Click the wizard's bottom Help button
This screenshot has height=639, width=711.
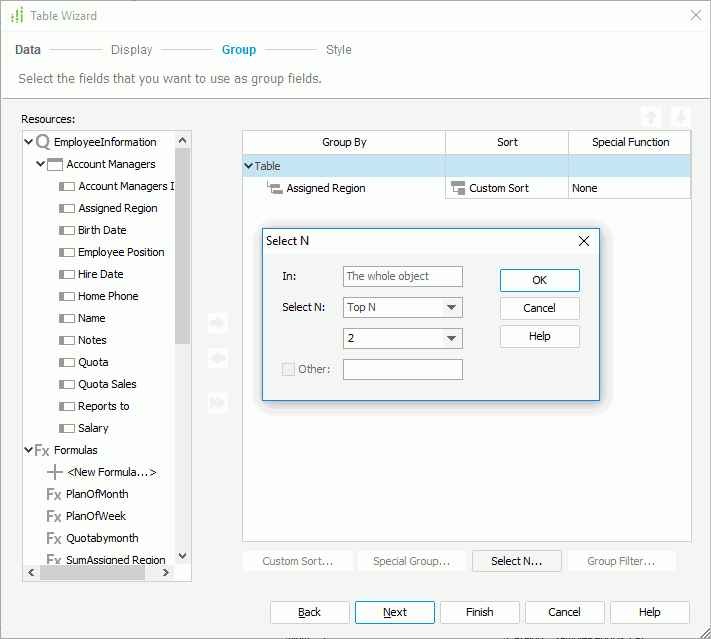coord(650,612)
